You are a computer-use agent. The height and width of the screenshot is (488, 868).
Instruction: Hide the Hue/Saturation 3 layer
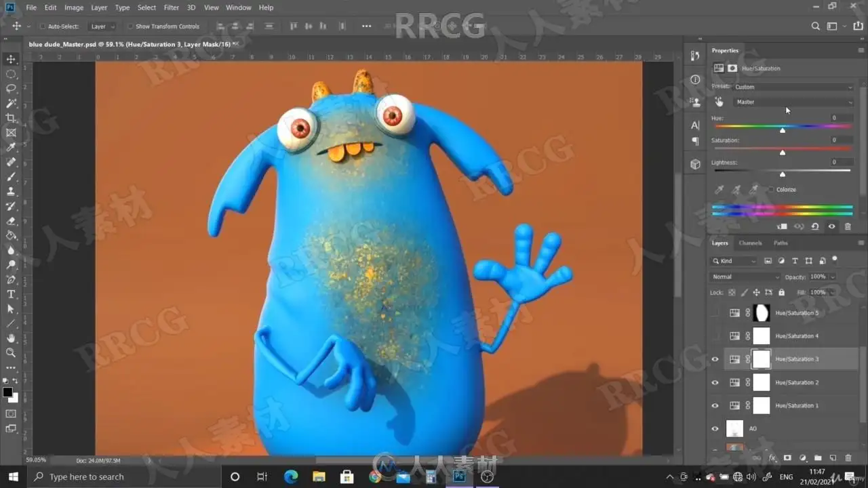tap(715, 359)
